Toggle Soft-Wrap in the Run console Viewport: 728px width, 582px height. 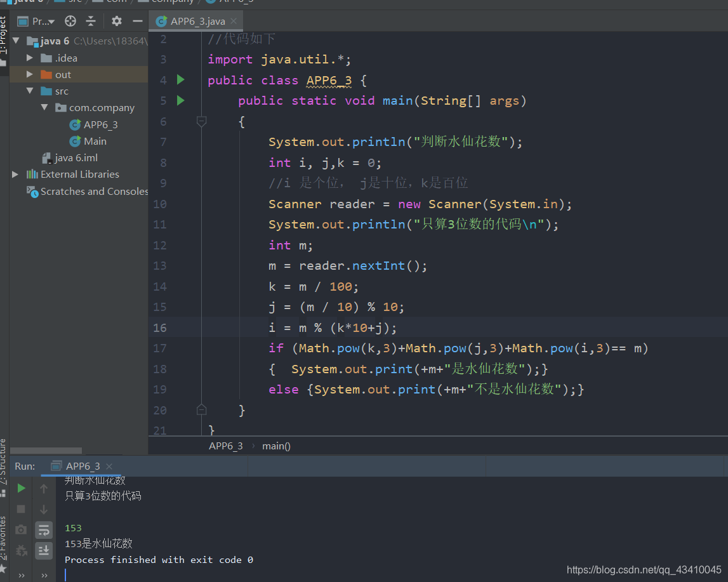pos(44,529)
